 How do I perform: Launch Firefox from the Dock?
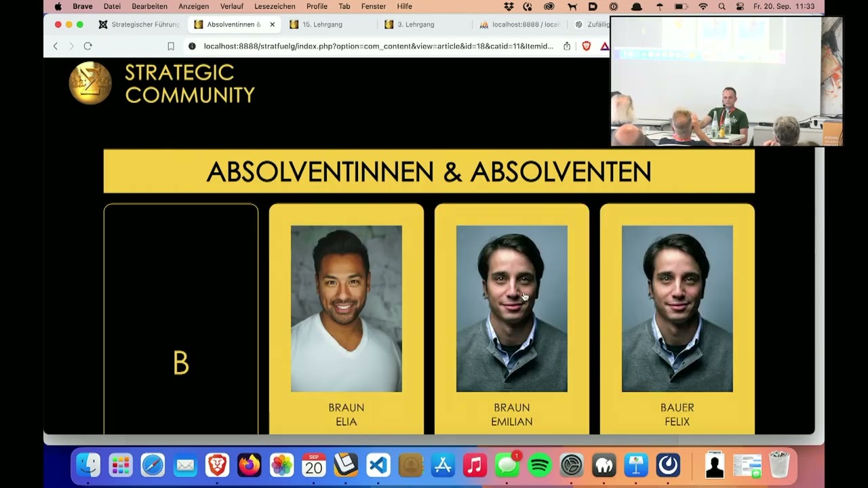(x=250, y=466)
